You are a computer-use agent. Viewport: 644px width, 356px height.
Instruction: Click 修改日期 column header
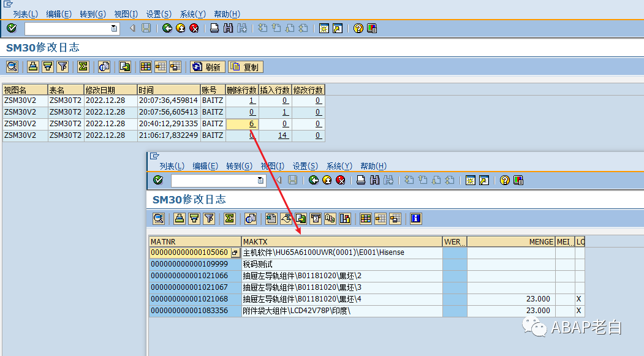110,89
